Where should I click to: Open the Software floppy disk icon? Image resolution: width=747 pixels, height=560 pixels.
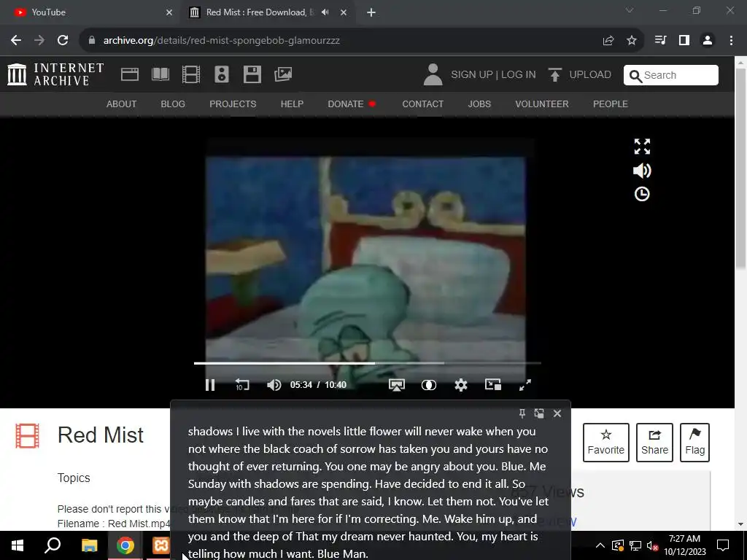coord(252,74)
